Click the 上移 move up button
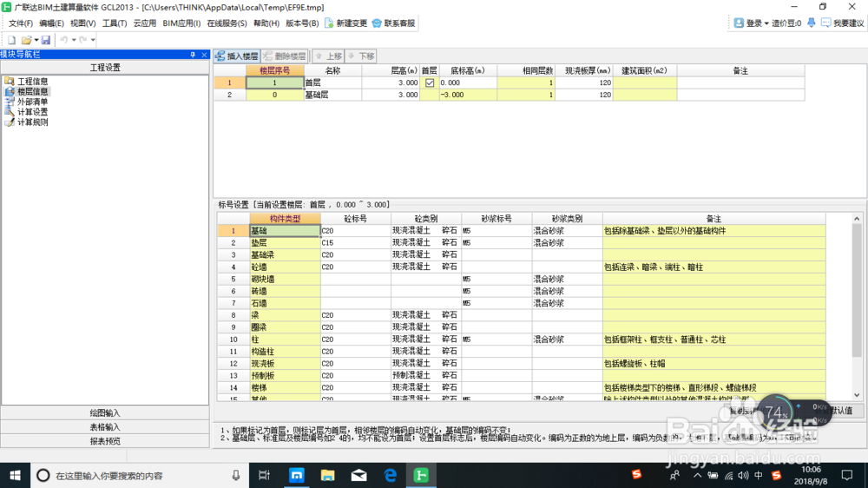Screen dimensions: 868x488 329,56
